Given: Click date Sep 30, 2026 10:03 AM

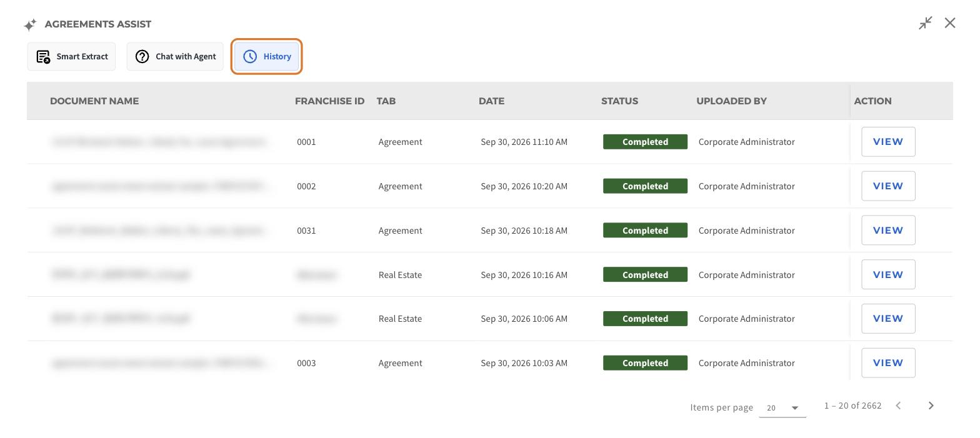Looking at the screenshot, I should tap(524, 363).
